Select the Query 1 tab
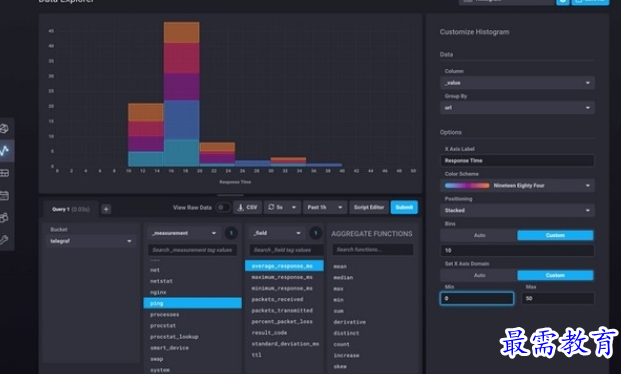 [70, 209]
